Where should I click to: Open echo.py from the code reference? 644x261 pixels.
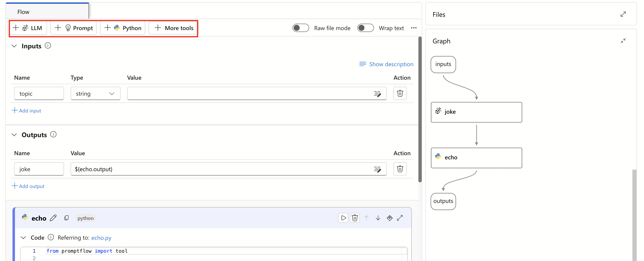(x=101, y=238)
